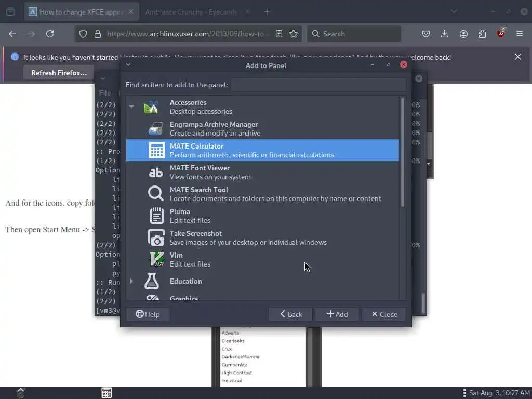Click the panel handle dots beside clock
Viewport: 532px width, 399px height.
click(464, 393)
